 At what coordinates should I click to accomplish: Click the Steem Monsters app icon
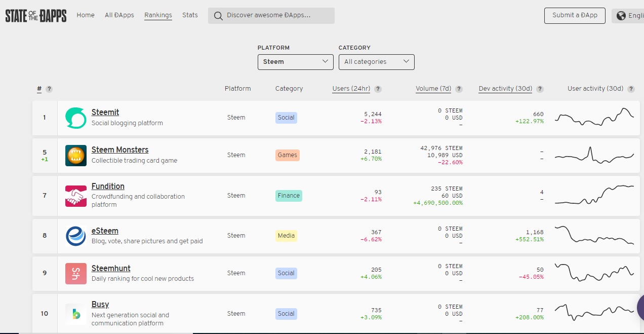76,155
